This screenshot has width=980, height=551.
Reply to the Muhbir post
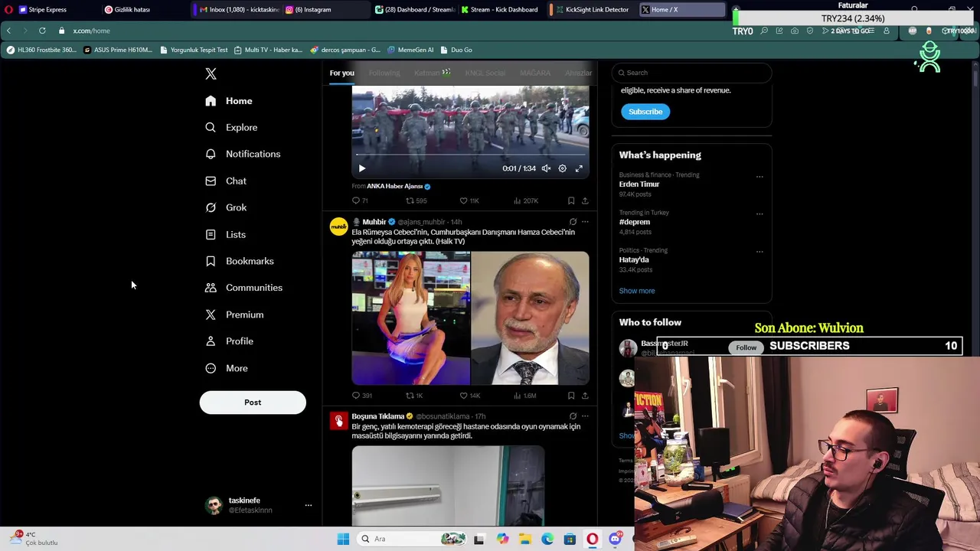click(x=361, y=396)
